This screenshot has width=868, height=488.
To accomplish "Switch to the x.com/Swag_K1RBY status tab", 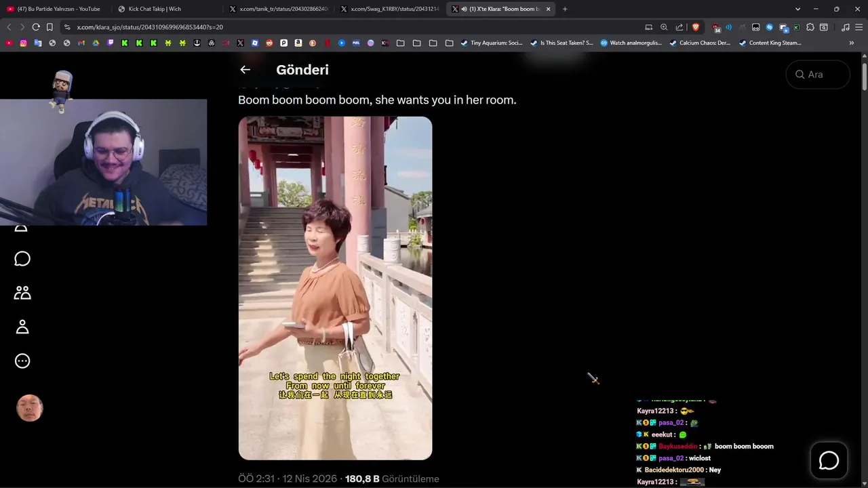I will (x=390, y=9).
